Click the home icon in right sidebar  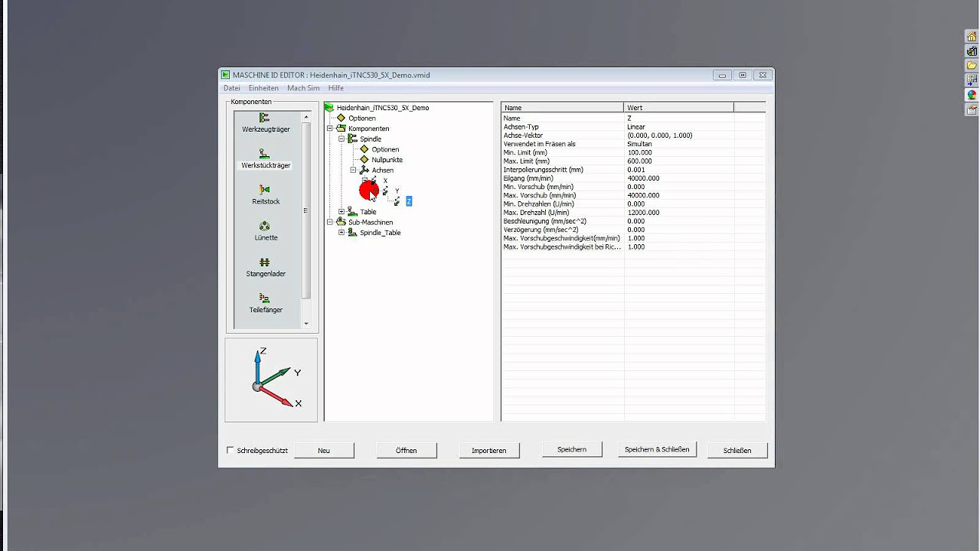point(972,37)
